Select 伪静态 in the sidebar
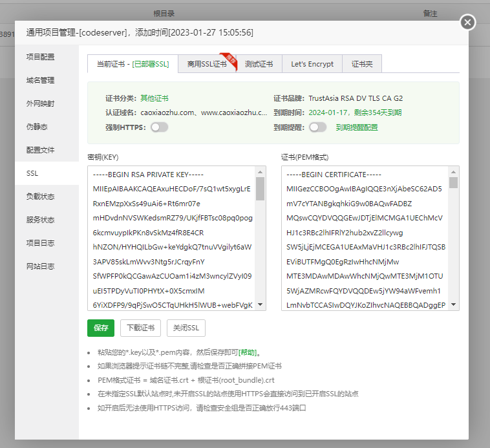The height and width of the screenshot is (448, 490). (x=37, y=127)
